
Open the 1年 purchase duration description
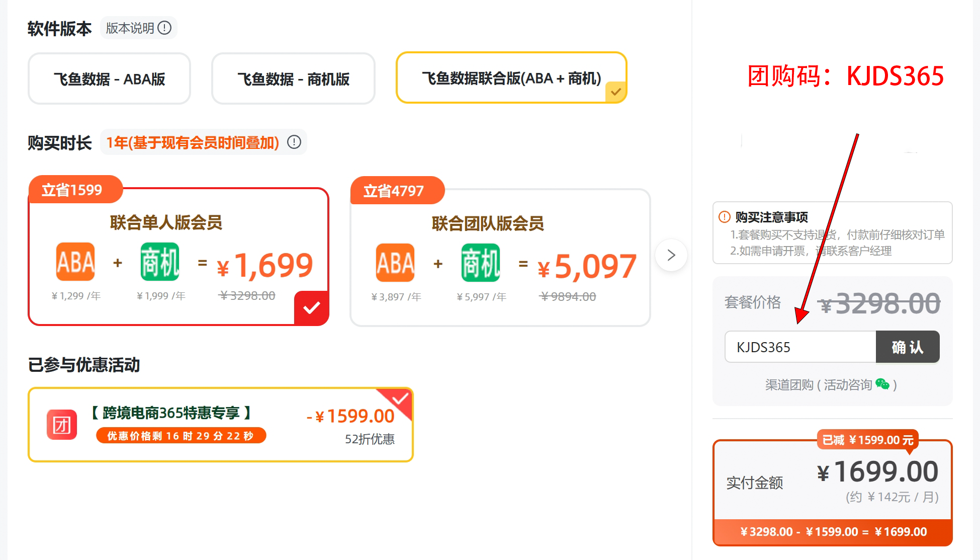(193, 143)
